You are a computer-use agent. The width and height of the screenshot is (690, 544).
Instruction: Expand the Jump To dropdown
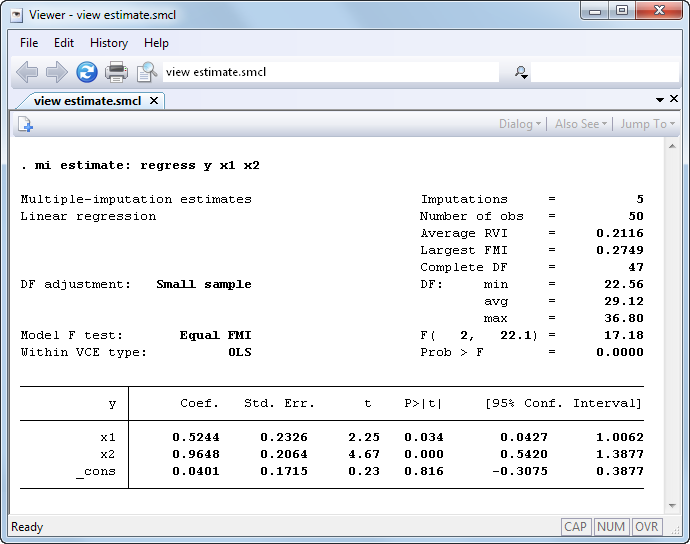[x=647, y=124]
